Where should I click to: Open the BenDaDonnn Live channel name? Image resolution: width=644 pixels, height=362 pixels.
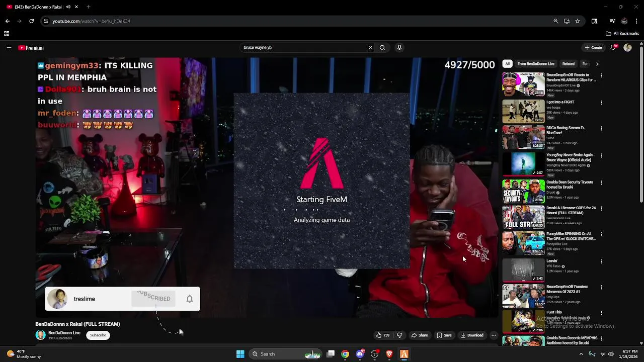point(64,333)
